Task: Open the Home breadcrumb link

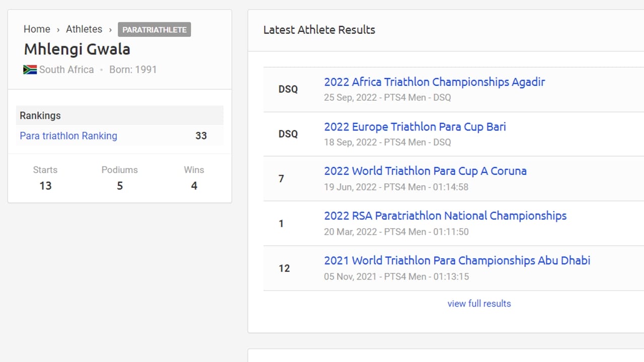Action: coord(37,29)
